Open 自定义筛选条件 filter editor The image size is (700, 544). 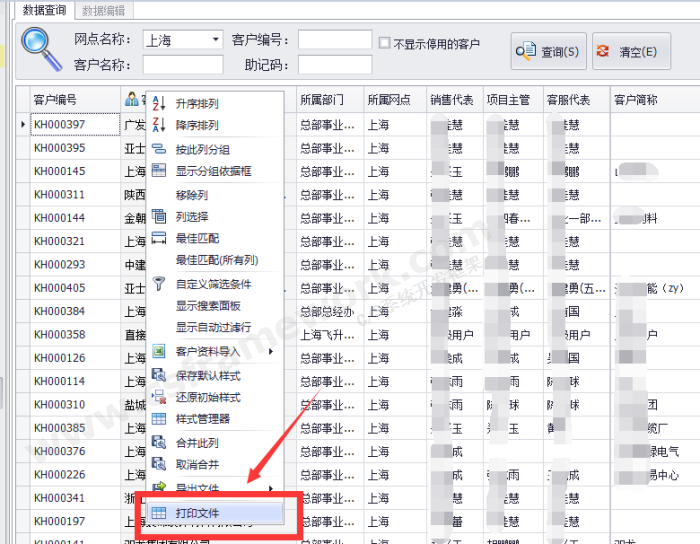click(x=213, y=284)
